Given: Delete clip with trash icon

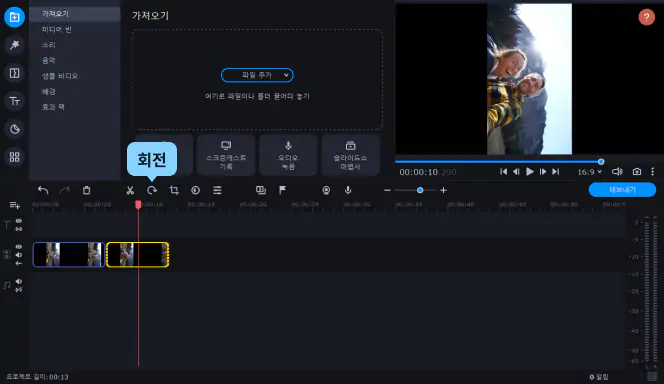Looking at the screenshot, I should click(x=86, y=191).
